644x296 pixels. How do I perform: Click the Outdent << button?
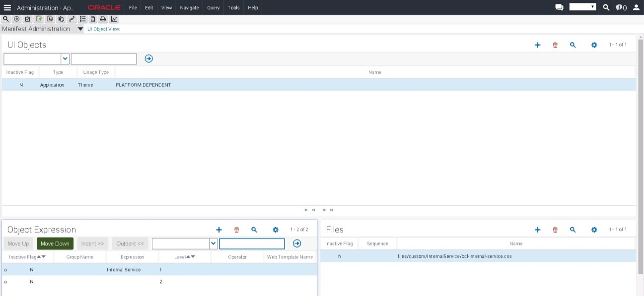tap(130, 243)
